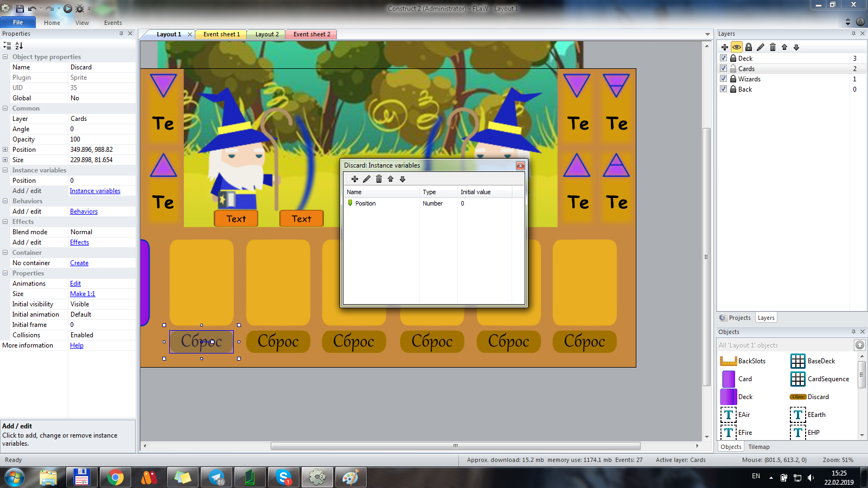Click the add layer plus icon
This screenshot has width=868, height=488.
725,47
